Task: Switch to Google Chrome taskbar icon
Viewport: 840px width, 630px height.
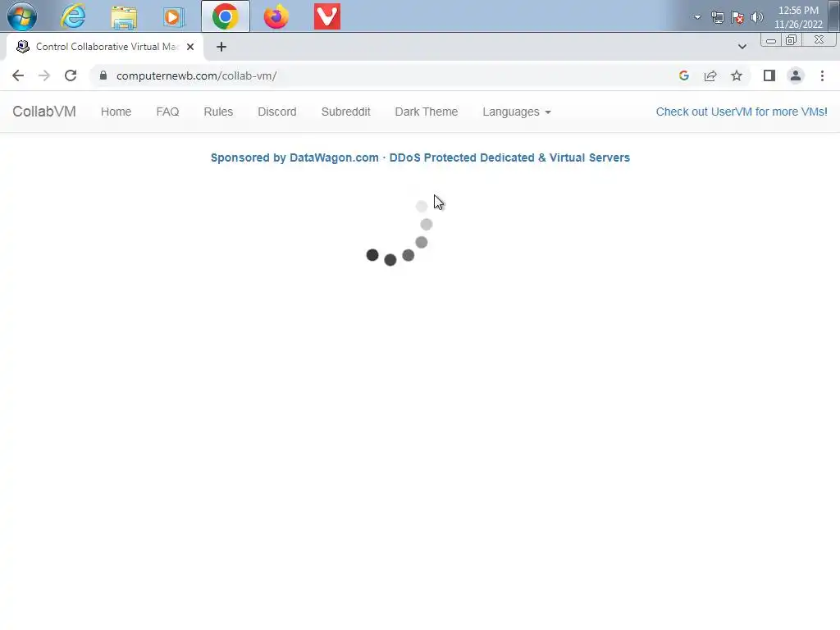Action: pos(225,16)
